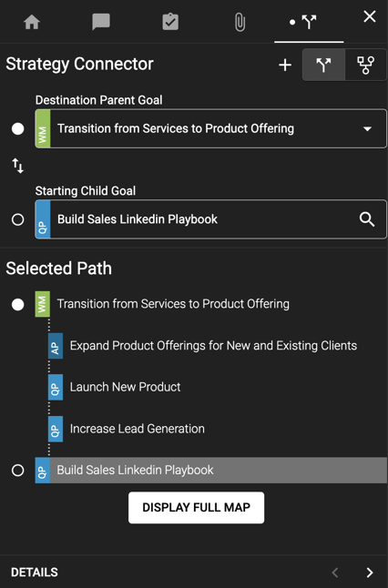Open the Home tab icon
388x588 pixels.
click(x=32, y=22)
